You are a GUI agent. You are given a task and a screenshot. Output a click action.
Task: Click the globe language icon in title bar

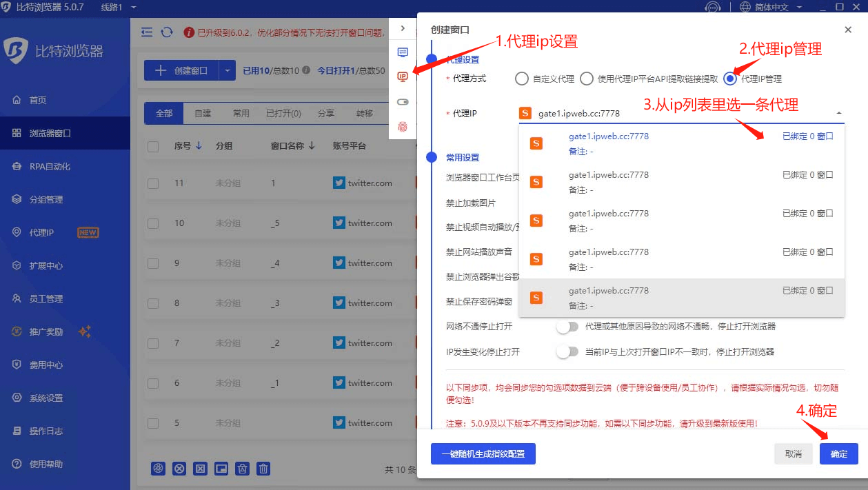click(745, 7)
